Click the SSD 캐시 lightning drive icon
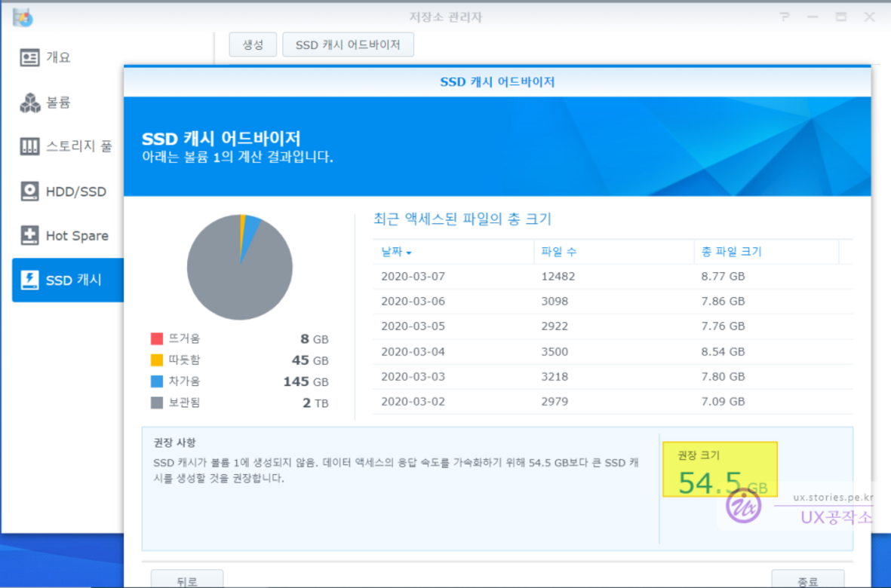This screenshot has width=891, height=588. 29,280
